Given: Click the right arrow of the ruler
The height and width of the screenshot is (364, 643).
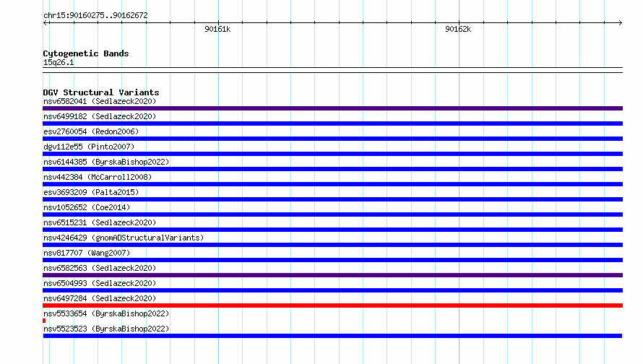Looking at the screenshot, I should pos(620,22).
